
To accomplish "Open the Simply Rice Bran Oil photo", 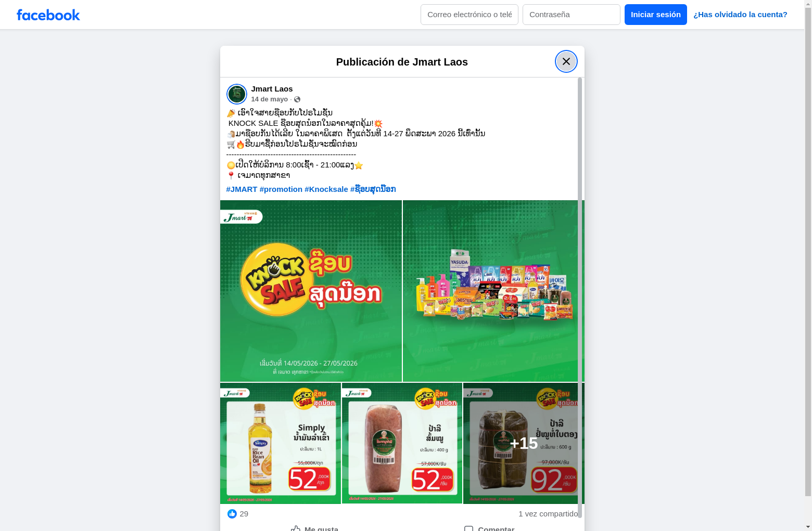I will click(x=281, y=443).
